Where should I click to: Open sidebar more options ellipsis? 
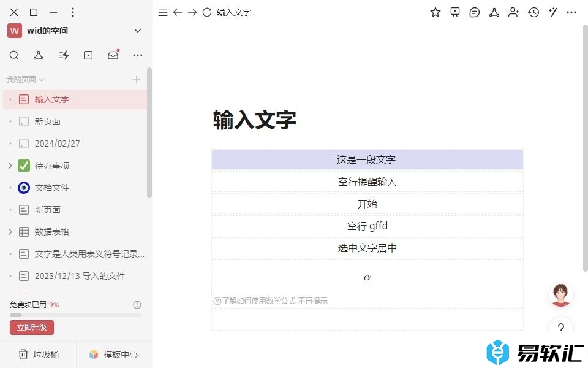138,55
